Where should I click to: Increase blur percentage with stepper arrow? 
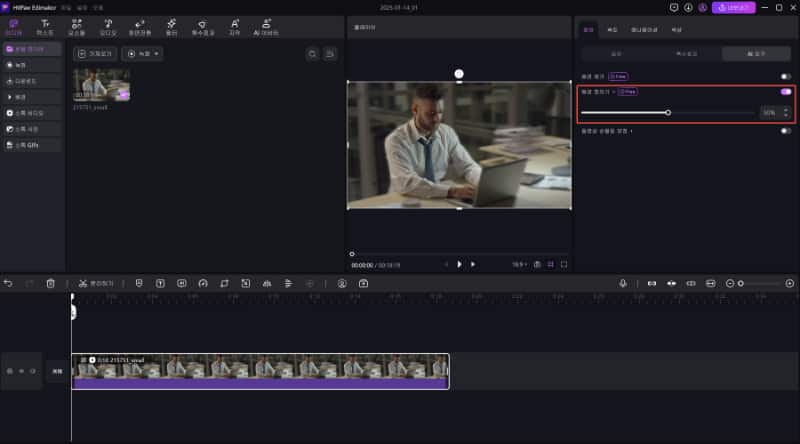786,110
